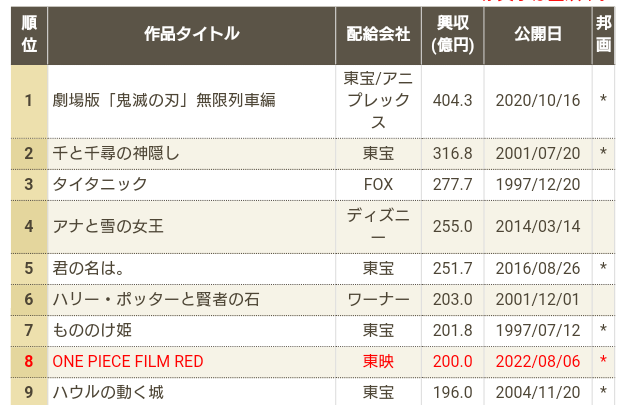626x405 pixels.
Task: Click the タイタニック title cell
Action: (x=100, y=184)
